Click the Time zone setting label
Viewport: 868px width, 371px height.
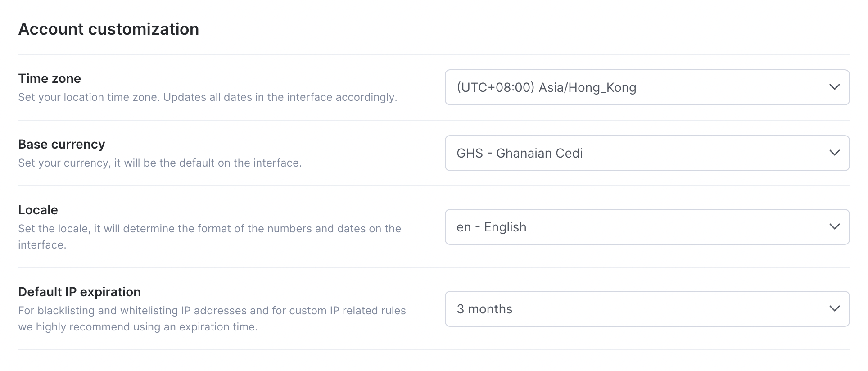(50, 79)
